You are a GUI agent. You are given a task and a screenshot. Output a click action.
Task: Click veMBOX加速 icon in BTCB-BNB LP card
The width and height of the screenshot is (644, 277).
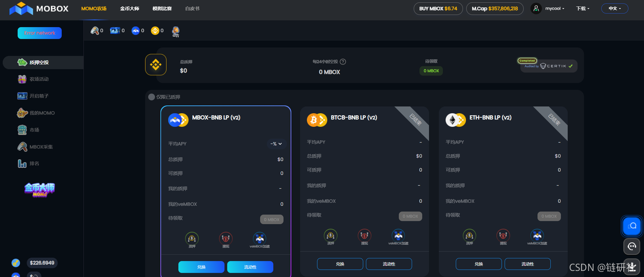click(x=398, y=237)
